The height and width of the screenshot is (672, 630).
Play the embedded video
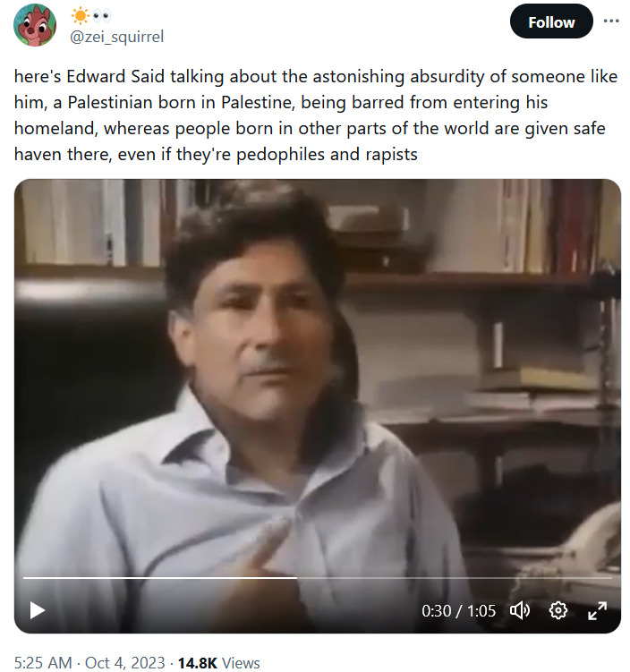(x=38, y=610)
